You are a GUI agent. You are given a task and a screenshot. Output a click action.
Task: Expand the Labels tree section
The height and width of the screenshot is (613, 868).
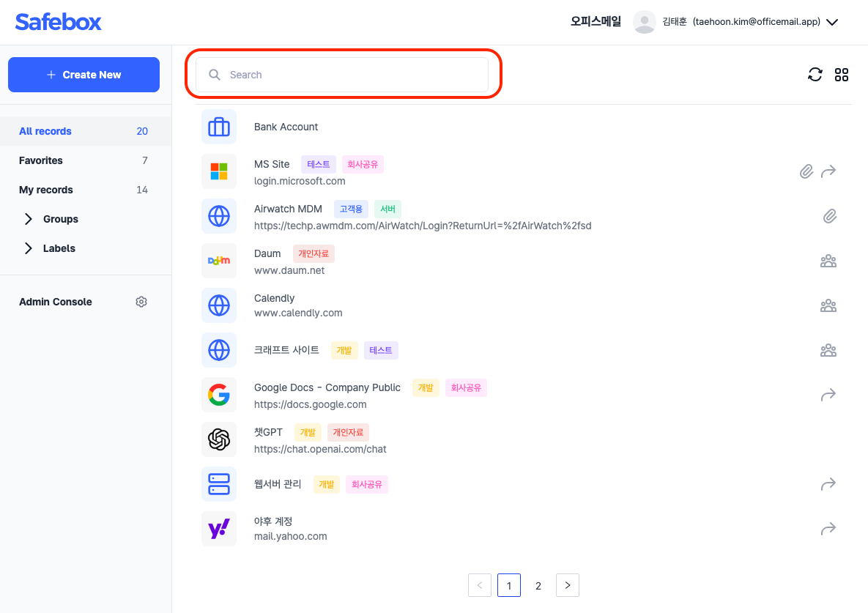29,248
